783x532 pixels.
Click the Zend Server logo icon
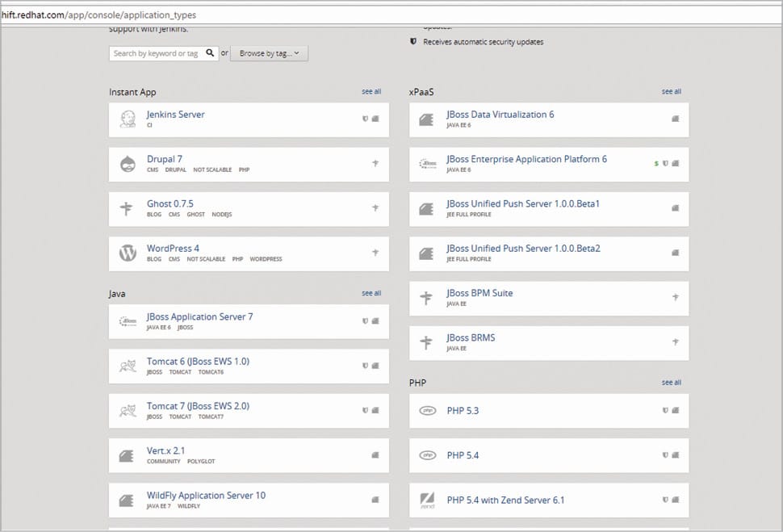pos(427,501)
